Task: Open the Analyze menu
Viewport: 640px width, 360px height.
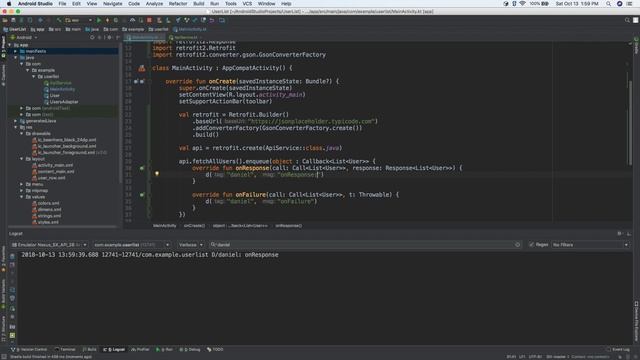Action: click(154, 4)
